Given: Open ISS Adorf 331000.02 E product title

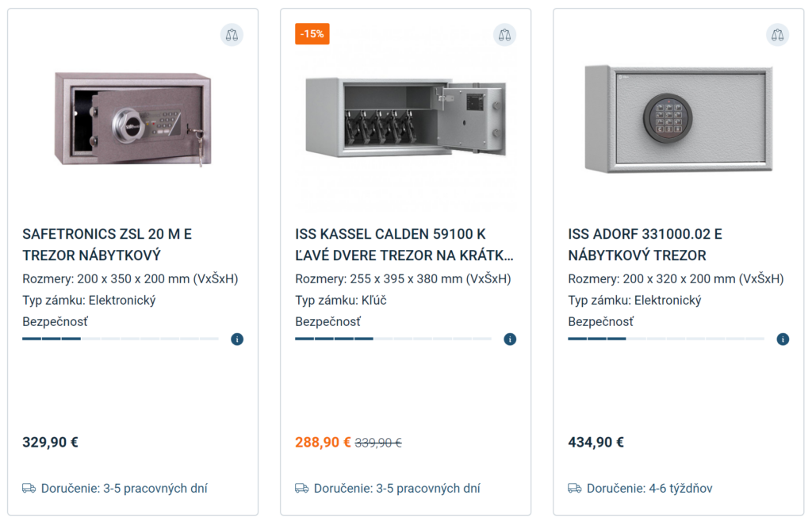Looking at the screenshot, I should coord(645,245).
